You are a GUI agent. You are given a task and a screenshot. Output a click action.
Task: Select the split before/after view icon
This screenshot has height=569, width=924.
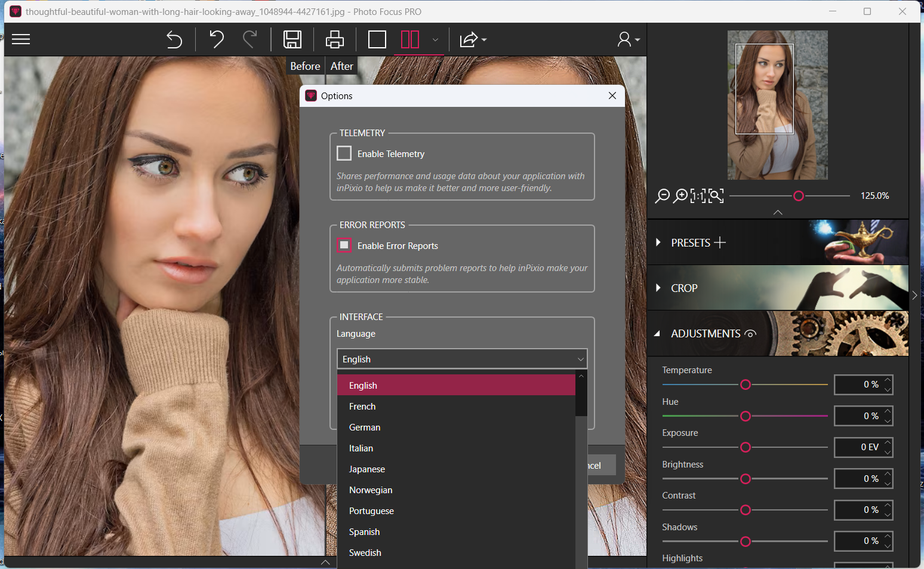(410, 39)
